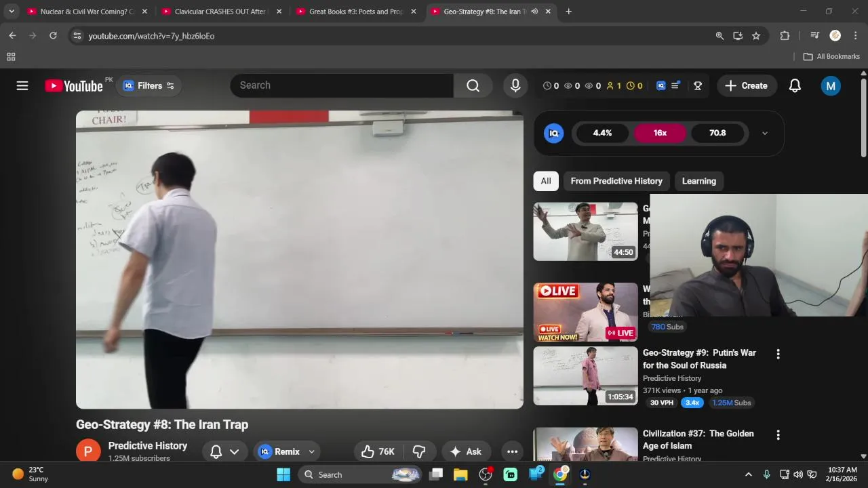Click the vidIQ clock counter showing 0
The image size is (868, 488).
click(551, 86)
